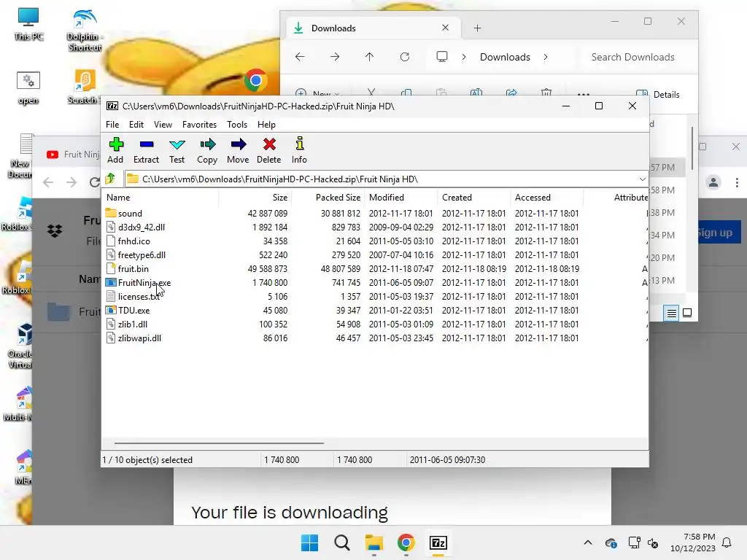The image size is (747, 560).
Task: Open the Chrome three-dot menu
Action: click(737, 182)
